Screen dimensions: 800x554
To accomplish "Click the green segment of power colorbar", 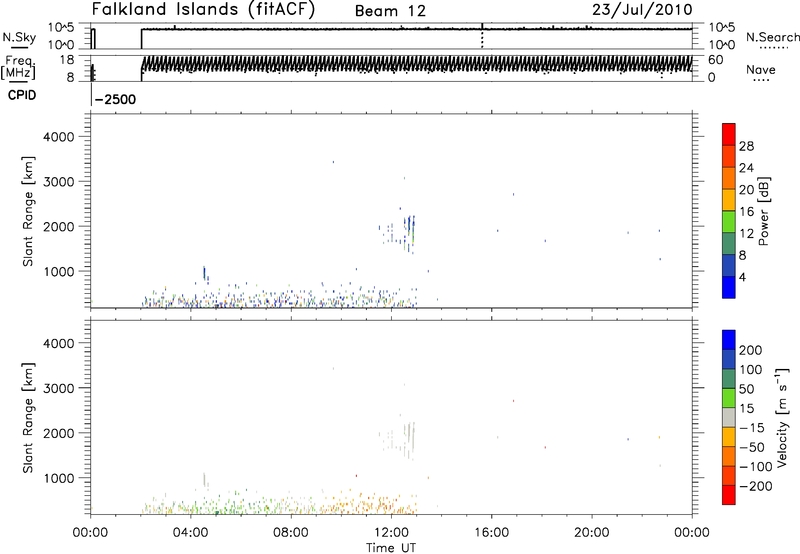I will pyautogui.click(x=729, y=222).
